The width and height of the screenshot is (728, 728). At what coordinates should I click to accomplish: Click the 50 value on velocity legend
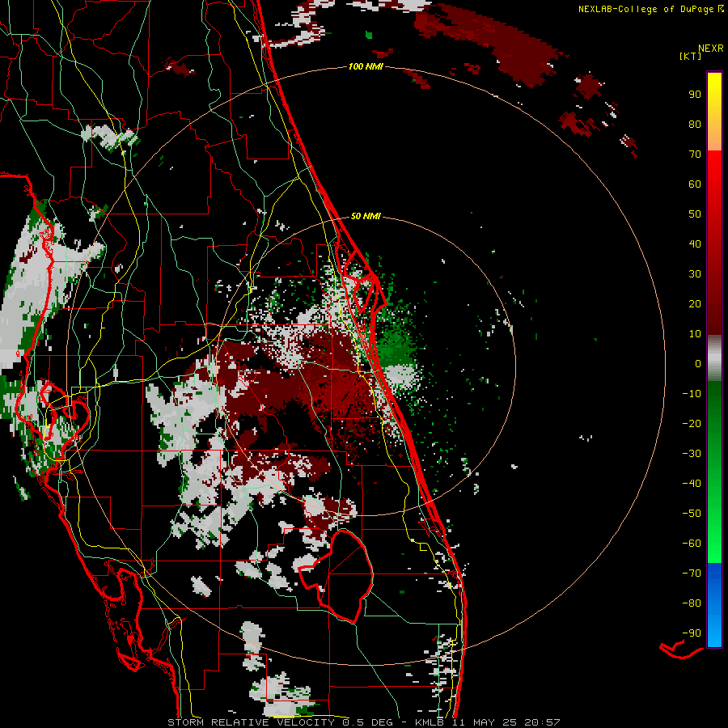click(x=695, y=214)
